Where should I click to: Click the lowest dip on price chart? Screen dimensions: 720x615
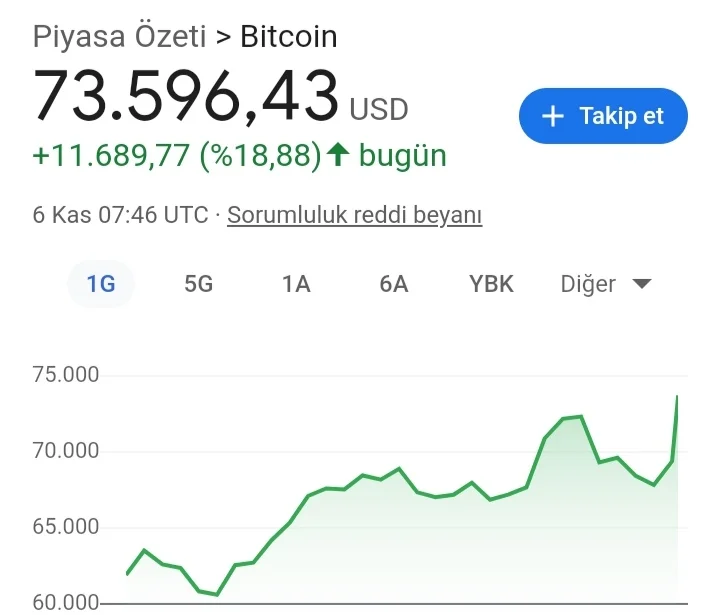point(217,594)
